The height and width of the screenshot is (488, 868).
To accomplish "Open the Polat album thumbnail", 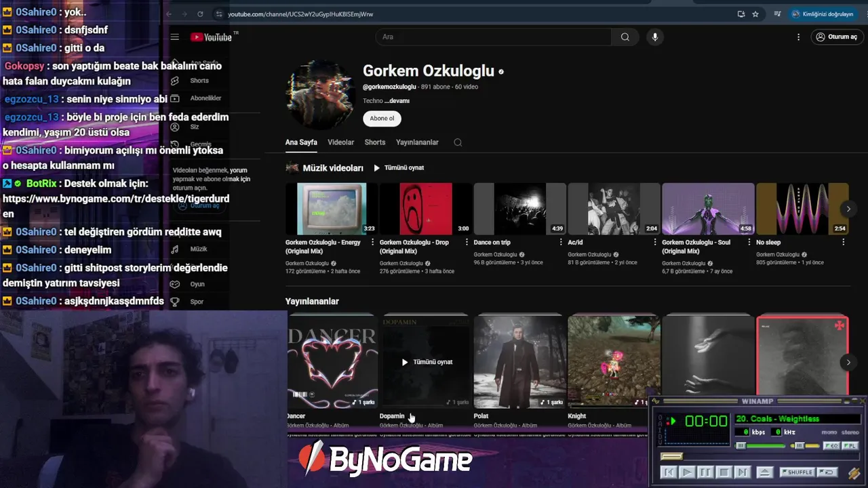I will (519, 362).
